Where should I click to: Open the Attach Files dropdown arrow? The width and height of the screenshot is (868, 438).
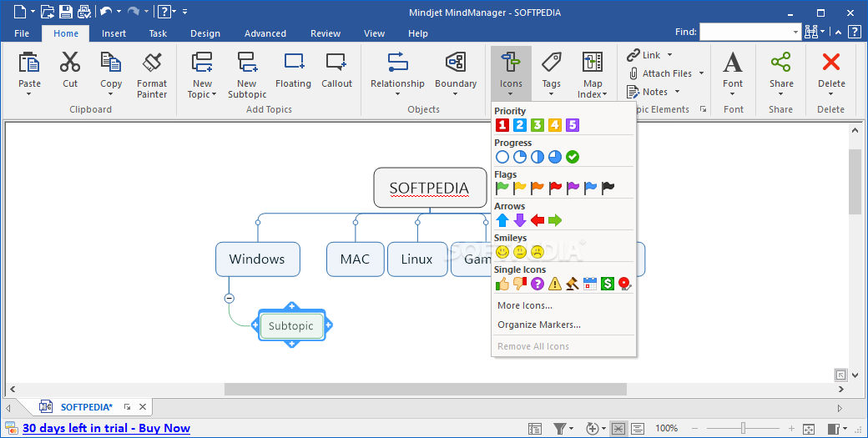701,73
